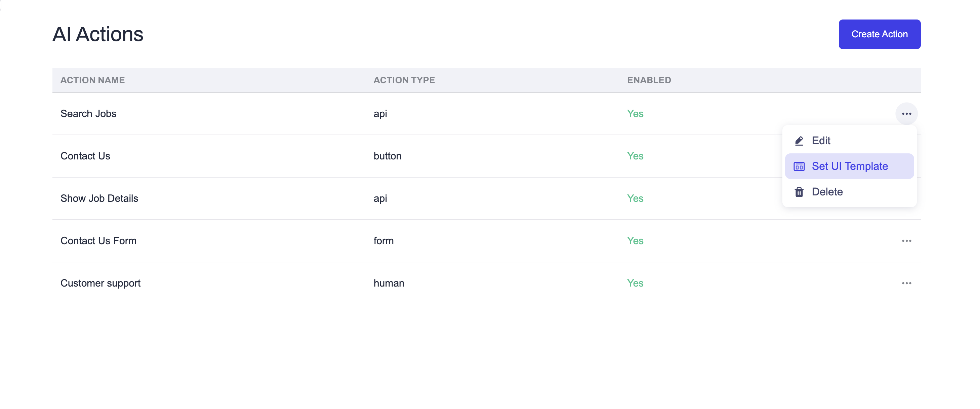Select Delete from the context menu

pyautogui.click(x=827, y=192)
